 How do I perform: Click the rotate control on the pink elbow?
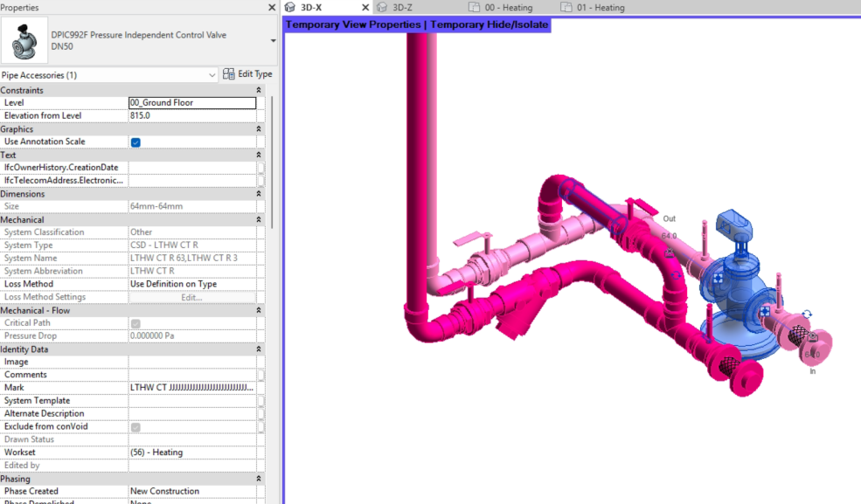pos(676,275)
